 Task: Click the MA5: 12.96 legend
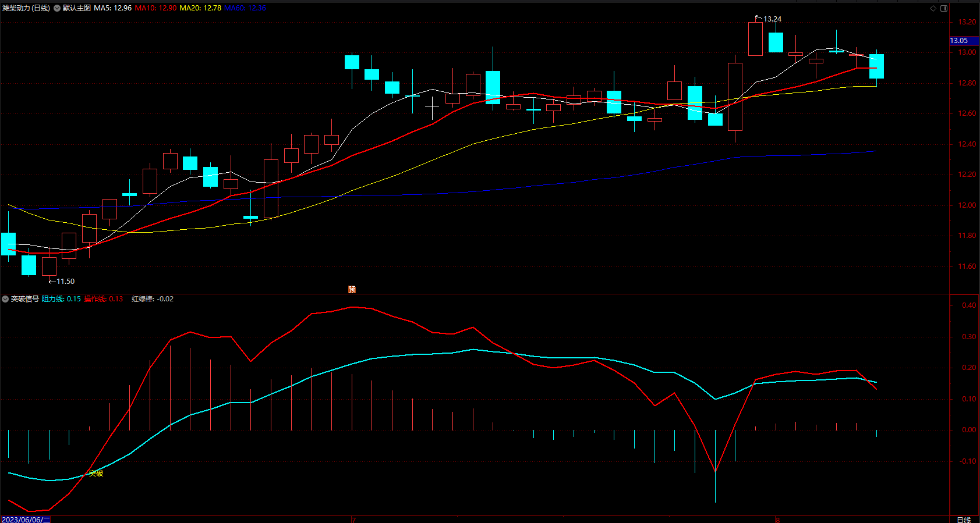point(113,8)
